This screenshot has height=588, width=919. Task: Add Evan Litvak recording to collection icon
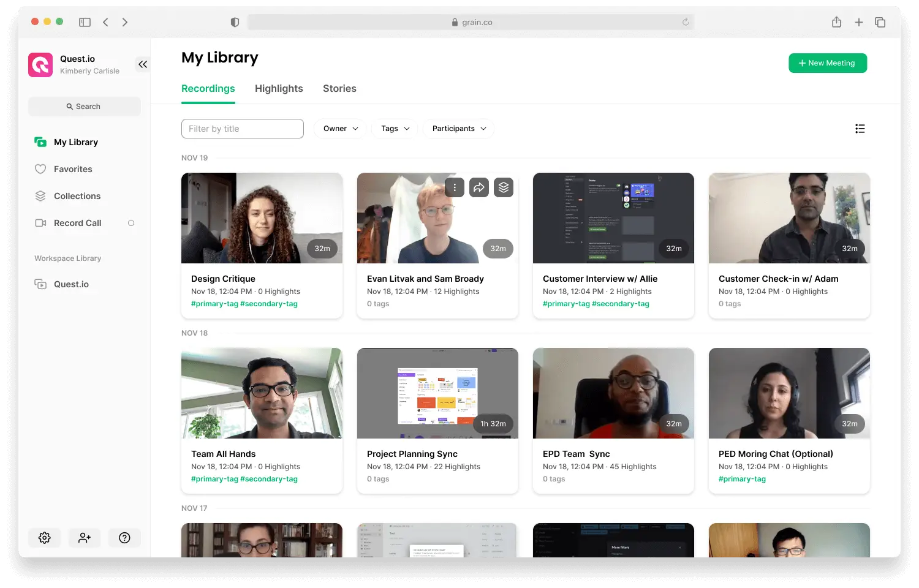click(x=504, y=187)
